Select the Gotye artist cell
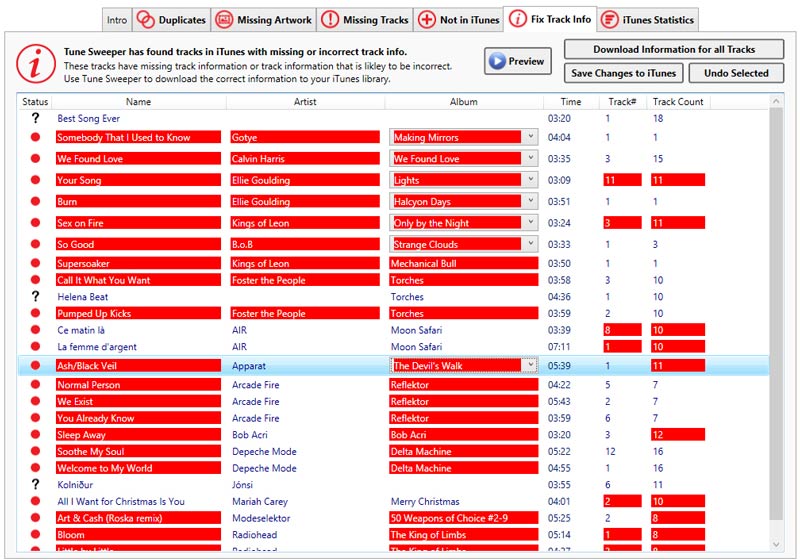Screen dimensions: 800x560 pos(305,137)
